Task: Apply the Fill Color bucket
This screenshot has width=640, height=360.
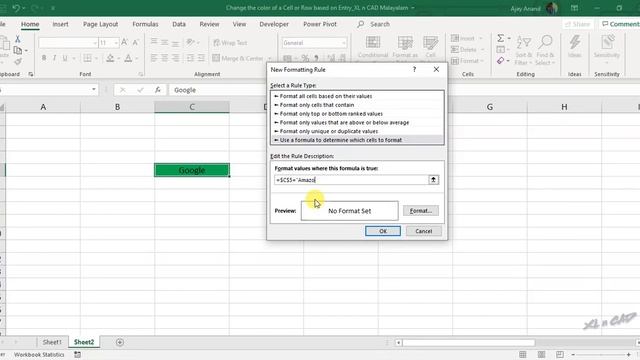Action: 110,58
